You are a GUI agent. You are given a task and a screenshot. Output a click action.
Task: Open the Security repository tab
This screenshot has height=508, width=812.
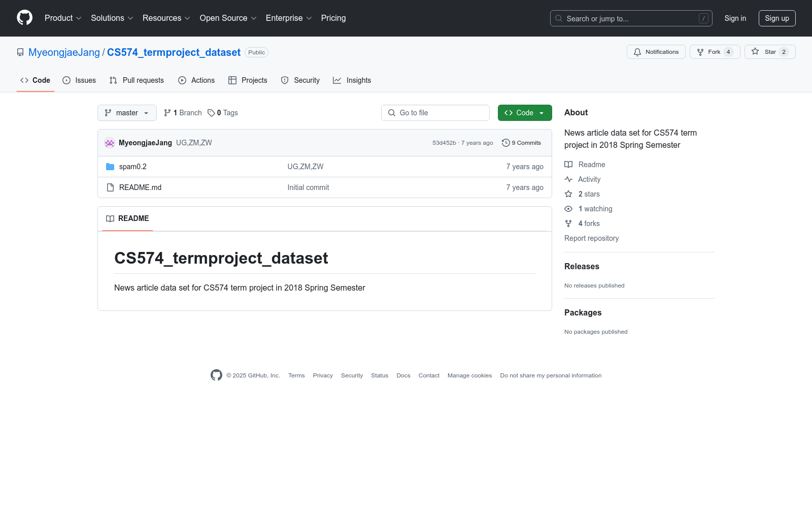pos(300,80)
